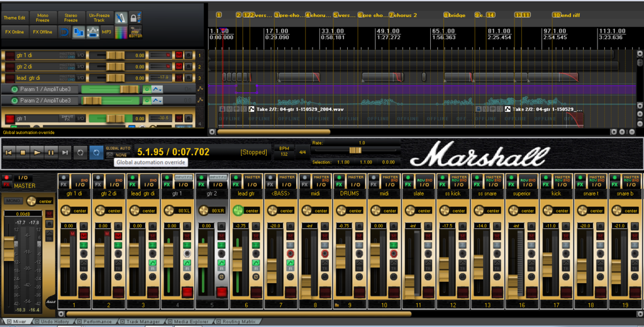Open Param 1 / AmpliTube3 automation mode dropdown
Image resolution: width=644 pixels, height=327 pixels.
click(157, 89)
